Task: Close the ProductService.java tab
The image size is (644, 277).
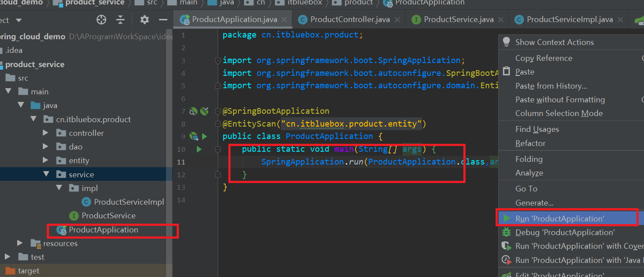Action: pyautogui.click(x=501, y=20)
